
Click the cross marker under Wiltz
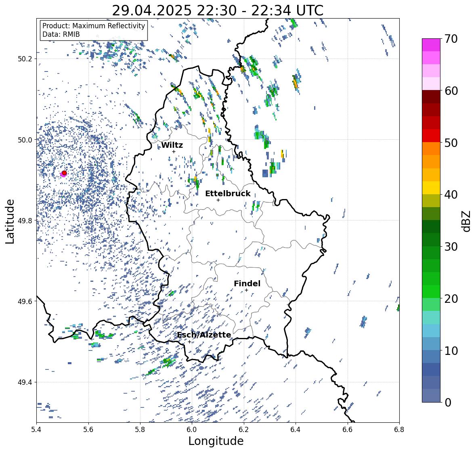[174, 151]
